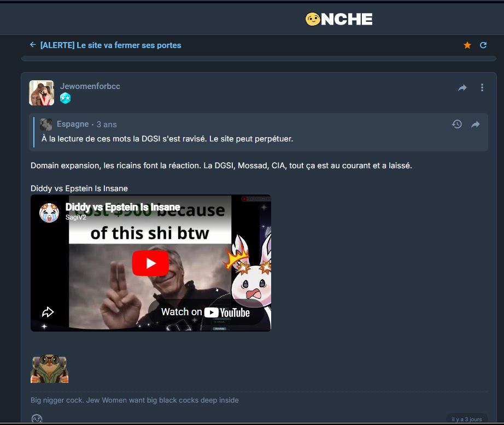Go back using the left arrow icon
This screenshot has width=504, height=425.
pyautogui.click(x=33, y=45)
